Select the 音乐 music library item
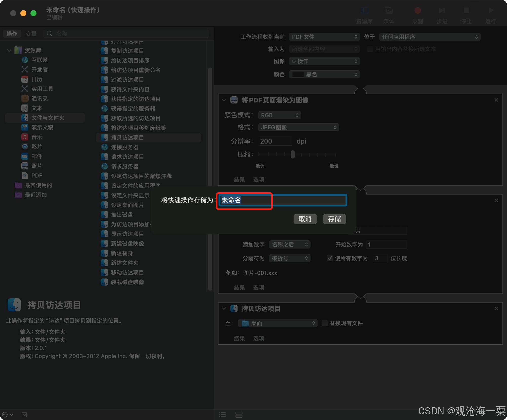Image resolution: width=507 pixels, height=420 pixels. tap(37, 137)
